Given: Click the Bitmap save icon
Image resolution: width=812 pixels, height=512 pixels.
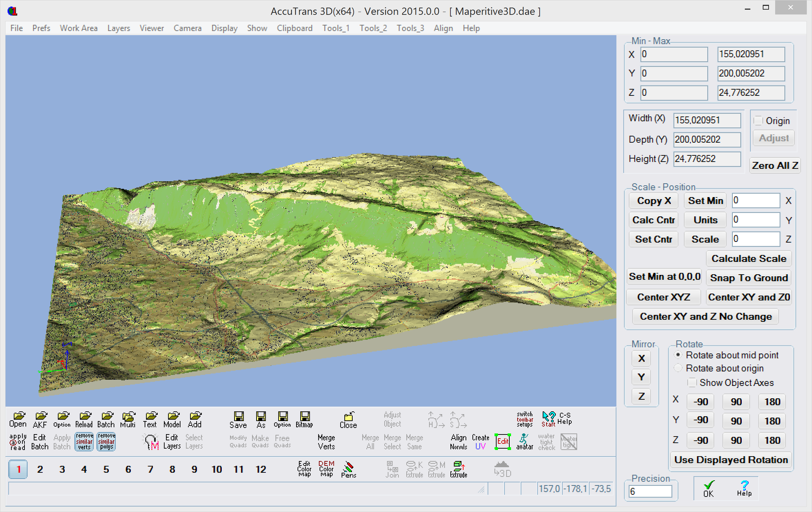Looking at the screenshot, I should [x=304, y=419].
